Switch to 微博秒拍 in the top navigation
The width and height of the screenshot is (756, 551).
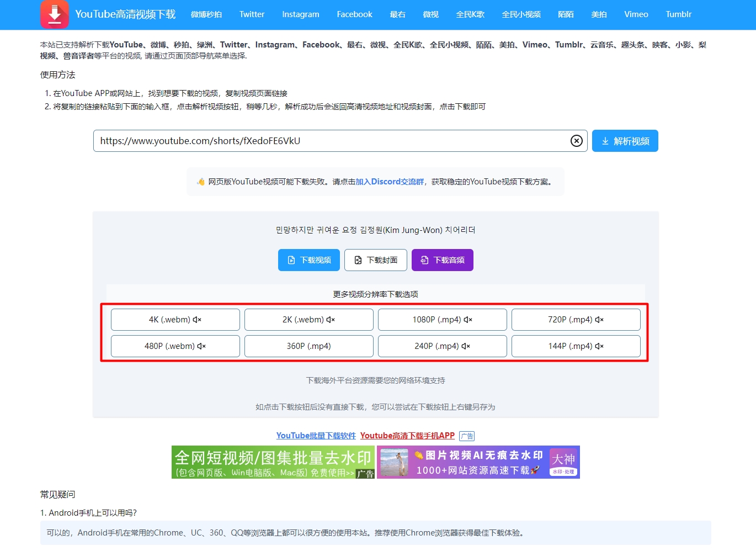coord(206,14)
